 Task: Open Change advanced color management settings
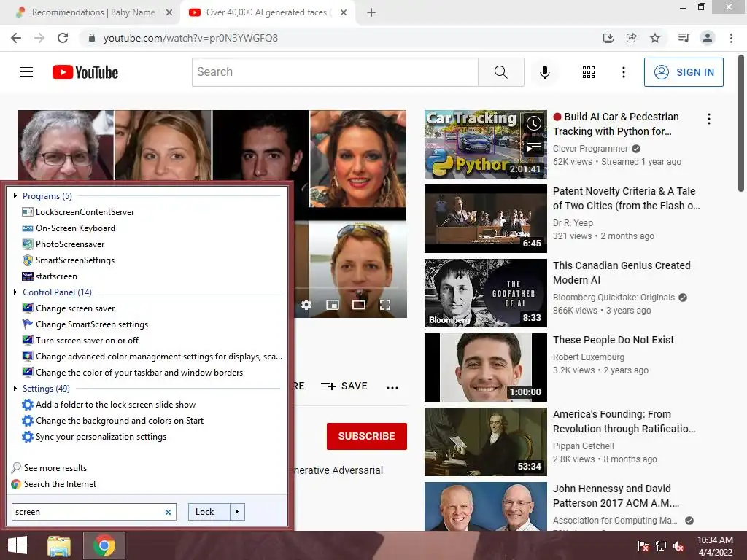pyautogui.click(x=158, y=356)
